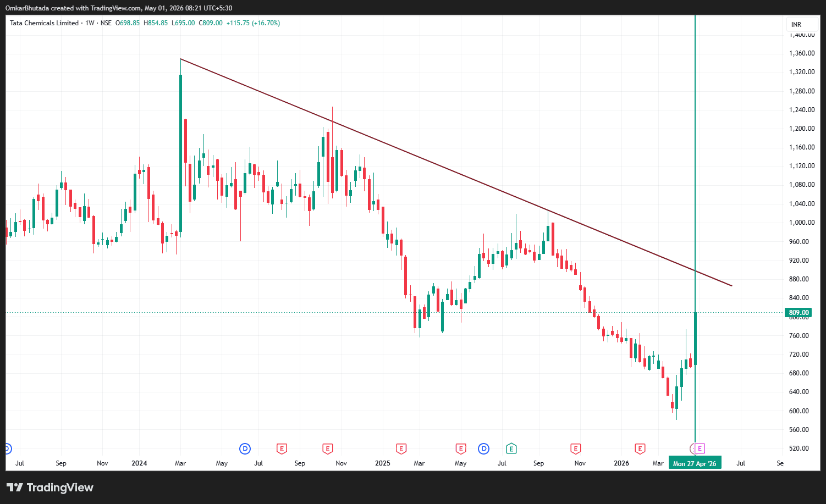Click the 600.00 price axis label
Viewport: 826px width, 504px height.
coord(799,411)
